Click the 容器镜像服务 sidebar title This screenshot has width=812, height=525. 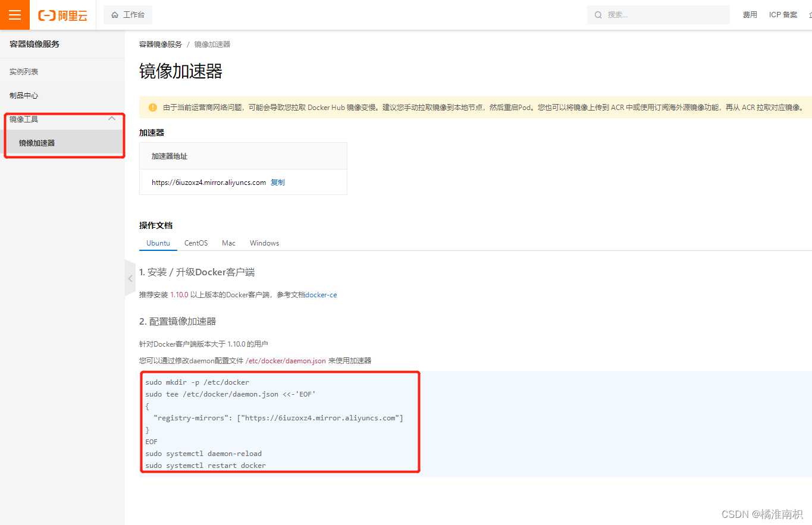pos(35,44)
